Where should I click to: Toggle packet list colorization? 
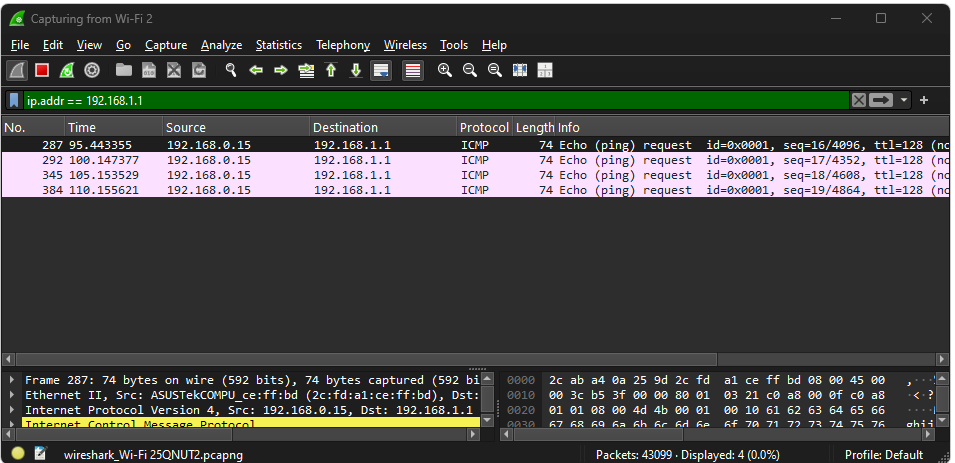pos(412,70)
